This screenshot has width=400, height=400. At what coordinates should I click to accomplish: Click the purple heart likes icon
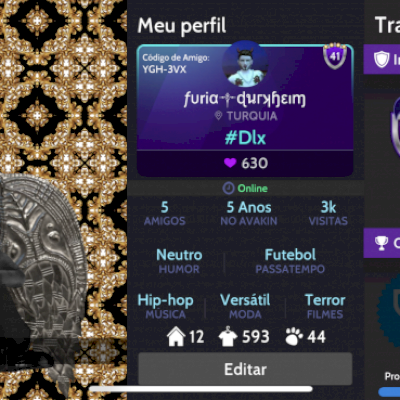click(x=230, y=163)
